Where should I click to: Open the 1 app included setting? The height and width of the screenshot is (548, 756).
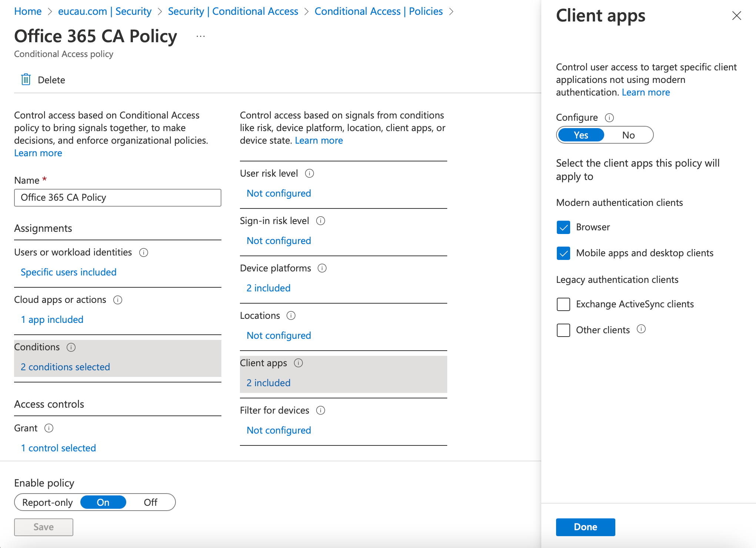pyautogui.click(x=52, y=320)
